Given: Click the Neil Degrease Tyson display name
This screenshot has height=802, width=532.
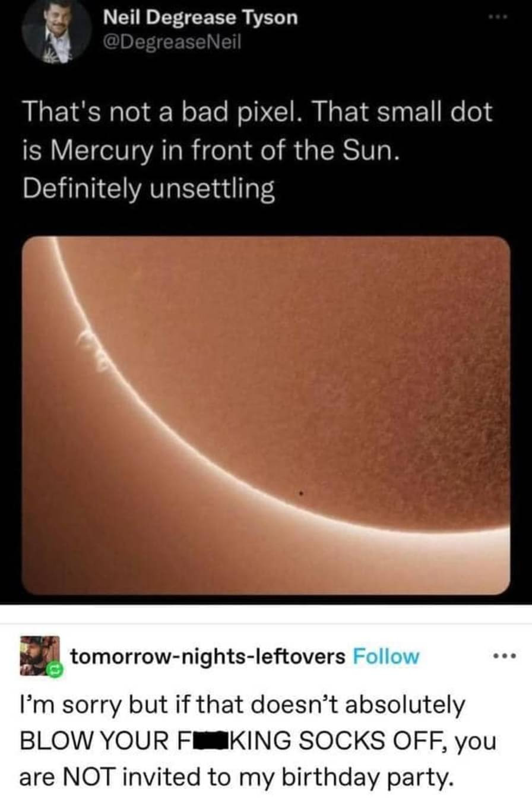Looking at the screenshot, I should click(x=201, y=18).
